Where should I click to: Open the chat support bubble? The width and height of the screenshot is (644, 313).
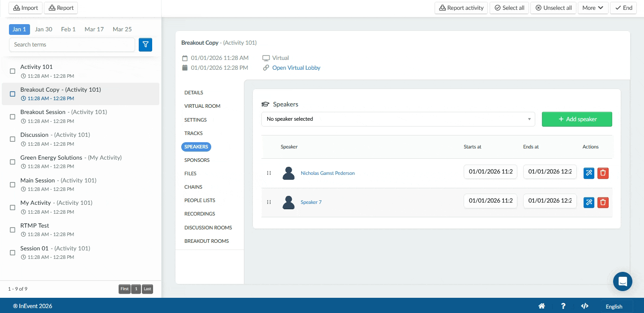623,282
